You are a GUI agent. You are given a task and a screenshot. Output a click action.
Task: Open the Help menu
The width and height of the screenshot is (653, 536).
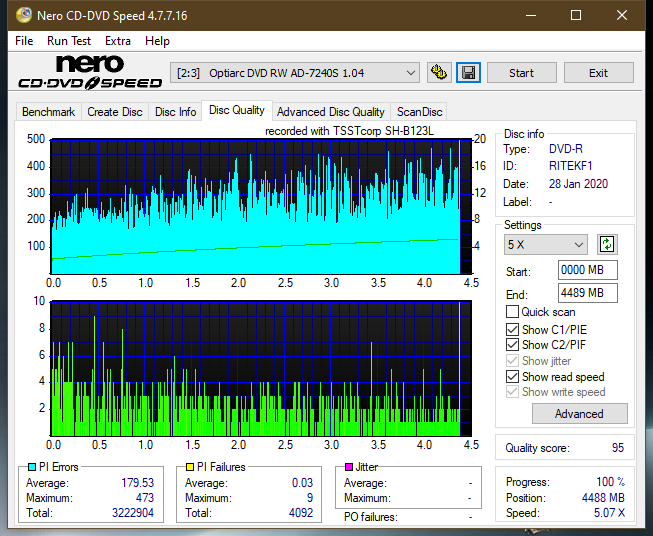pyautogui.click(x=157, y=41)
